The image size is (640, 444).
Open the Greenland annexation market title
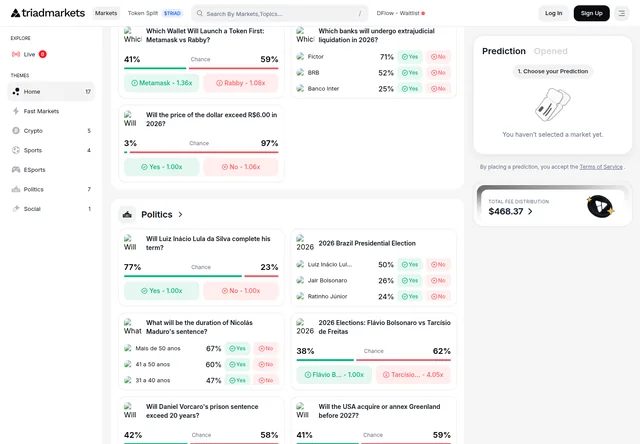379,411
